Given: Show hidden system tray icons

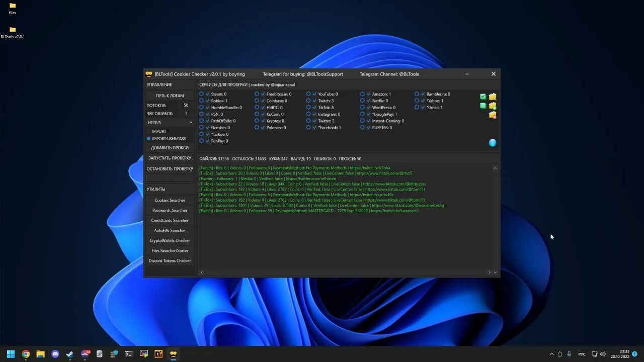Looking at the screenshot, I should (x=552, y=354).
